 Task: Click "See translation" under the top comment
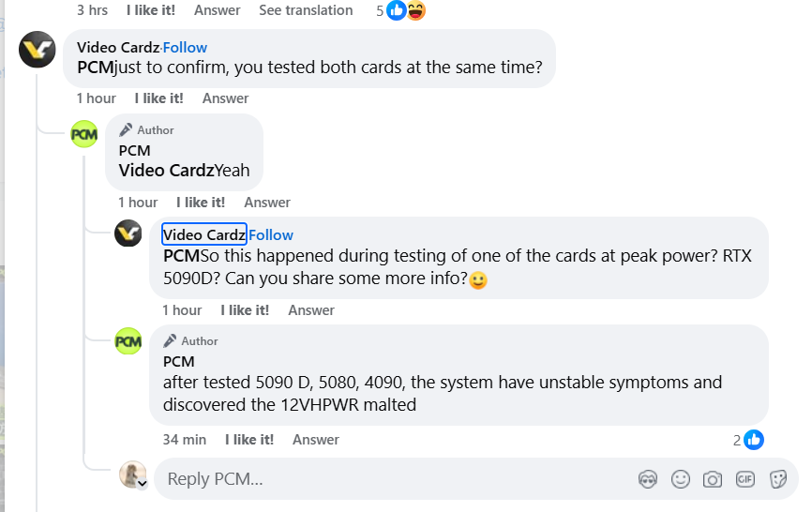coord(306,10)
